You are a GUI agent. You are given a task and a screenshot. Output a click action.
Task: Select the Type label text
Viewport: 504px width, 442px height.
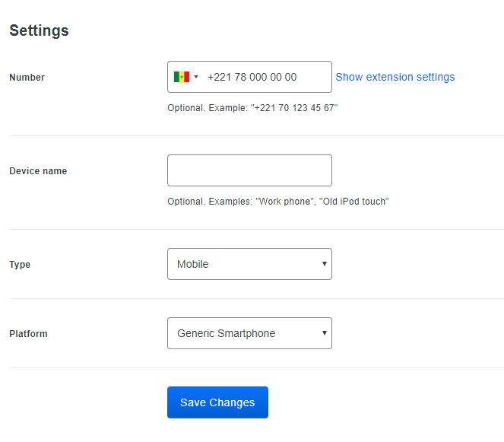pyautogui.click(x=20, y=265)
